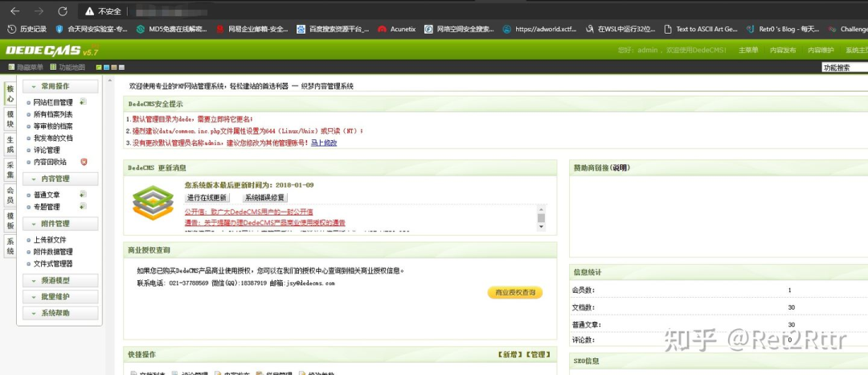
Task: Open the 在WSL中运行32位 bookmark
Action: click(x=620, y=29)
